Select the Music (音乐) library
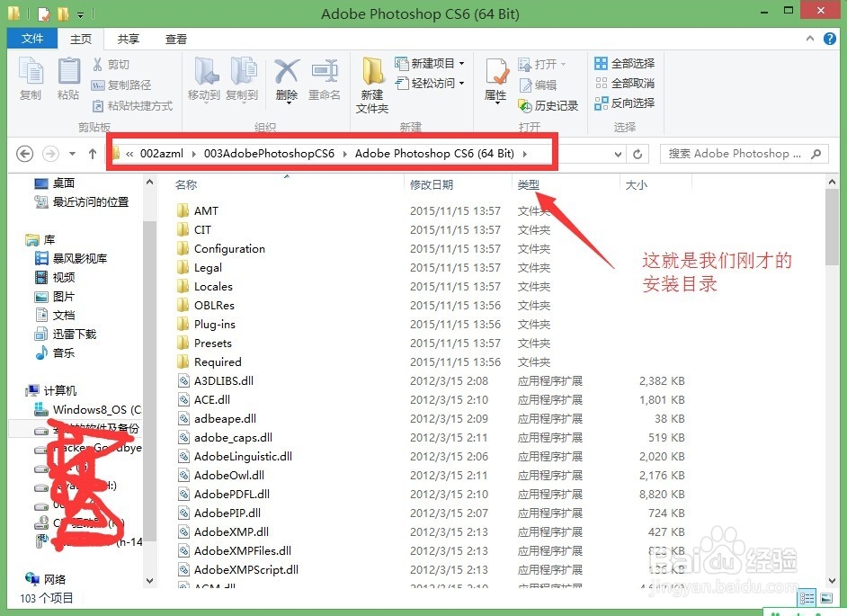847x616 pixels. pos(55,353)
